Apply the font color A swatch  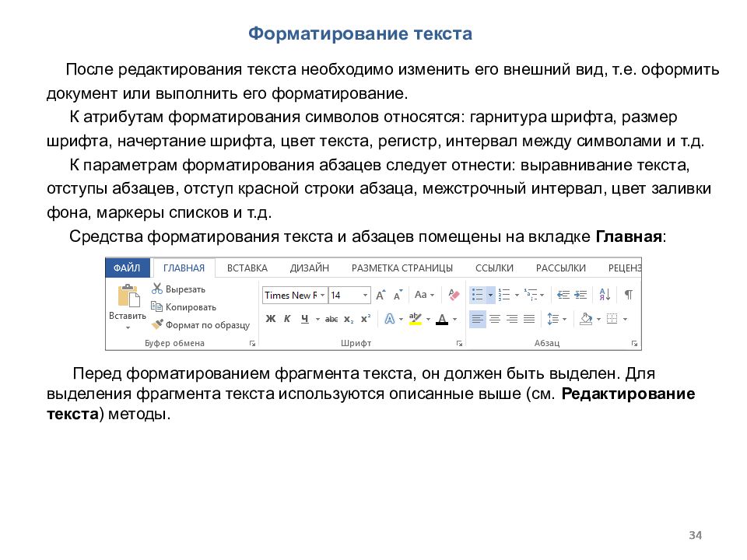pyautogui.click(x=442, y=319)
